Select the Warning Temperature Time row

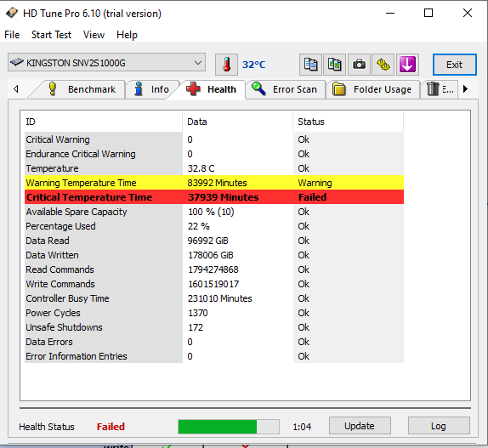(x=214, y=183)
